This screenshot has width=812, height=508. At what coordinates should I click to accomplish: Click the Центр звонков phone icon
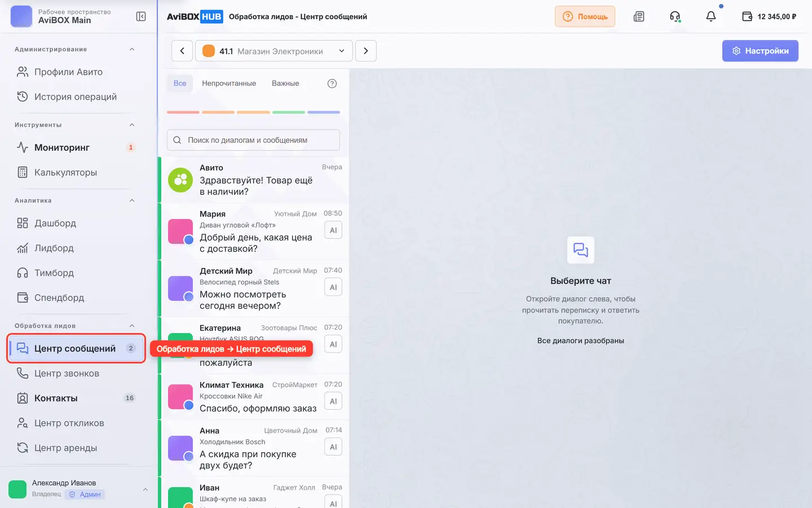tap(23, 373)
